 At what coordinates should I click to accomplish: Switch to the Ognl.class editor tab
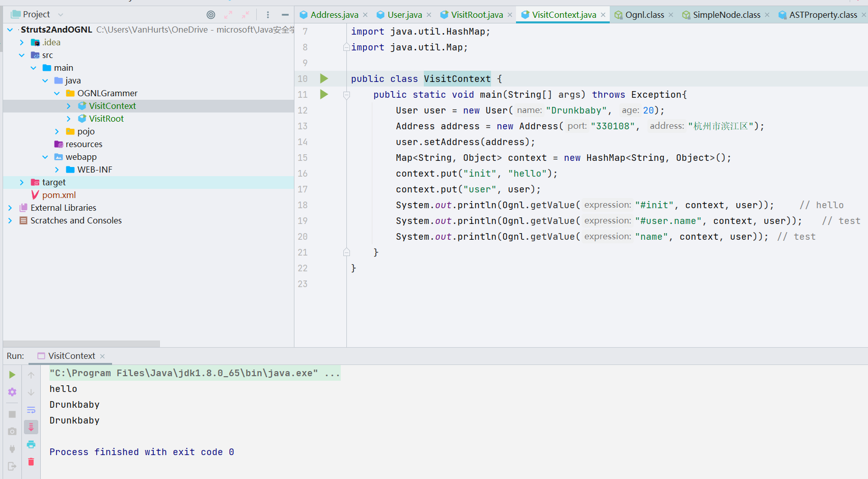[x=644, y=15]
